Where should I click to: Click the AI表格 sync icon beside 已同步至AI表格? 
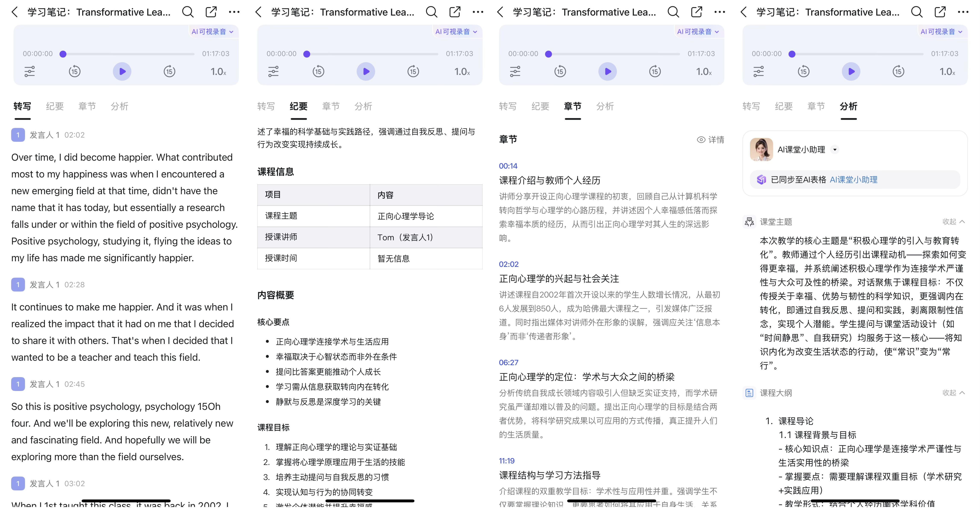click(x=761, y=180)
